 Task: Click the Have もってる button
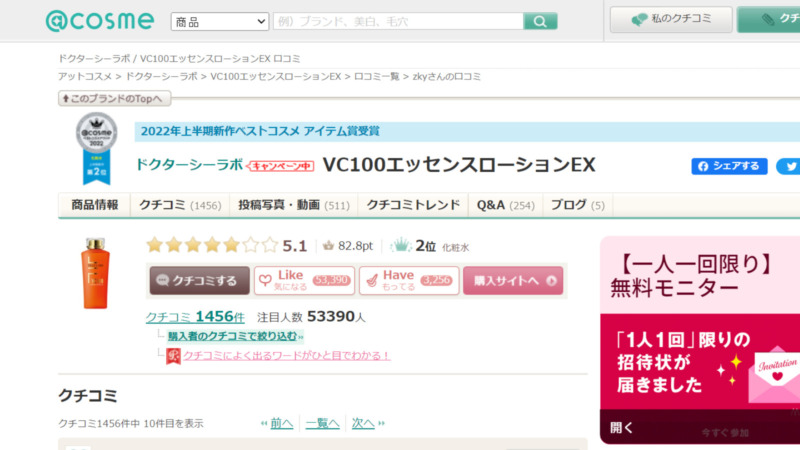[x=409, y=280]
